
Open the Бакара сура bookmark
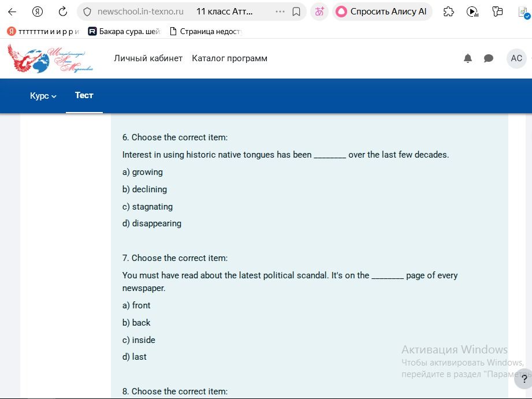pos(124,32)
